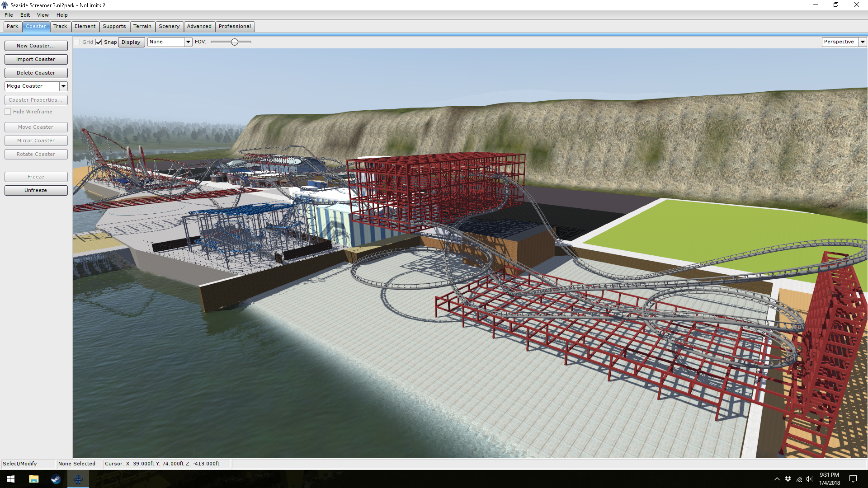Toggle Hide Wireframe checkbox

pos(8,112)
